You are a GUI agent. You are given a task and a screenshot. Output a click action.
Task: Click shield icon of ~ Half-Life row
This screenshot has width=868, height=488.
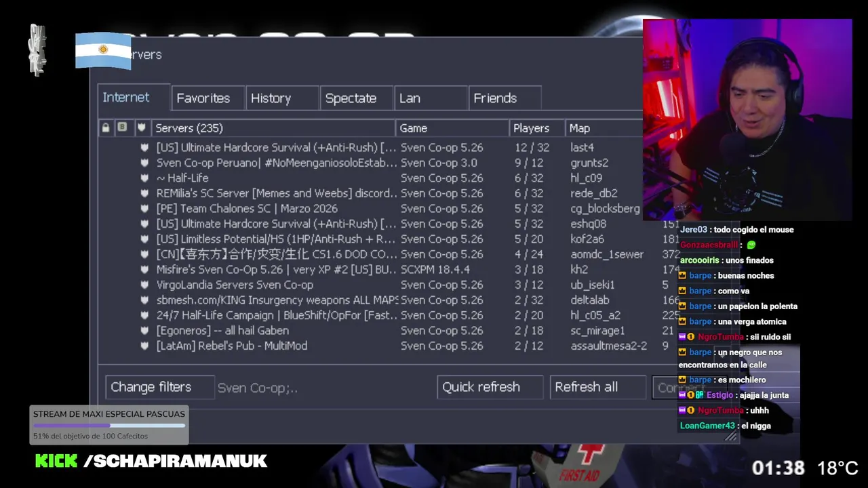pos(144,178)
